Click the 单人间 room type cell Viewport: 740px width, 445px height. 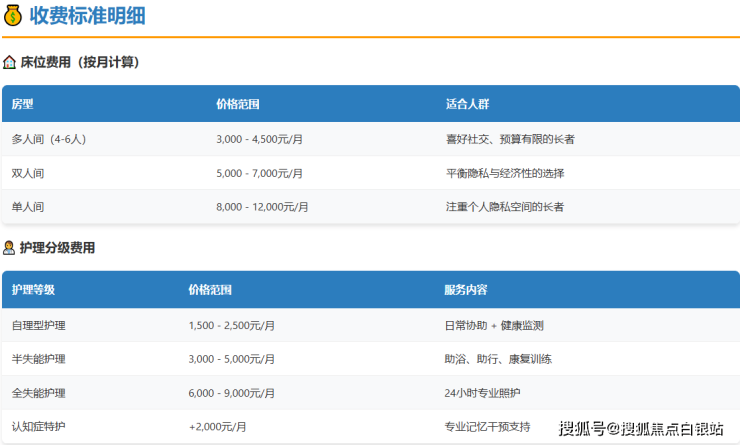(28, 207)
